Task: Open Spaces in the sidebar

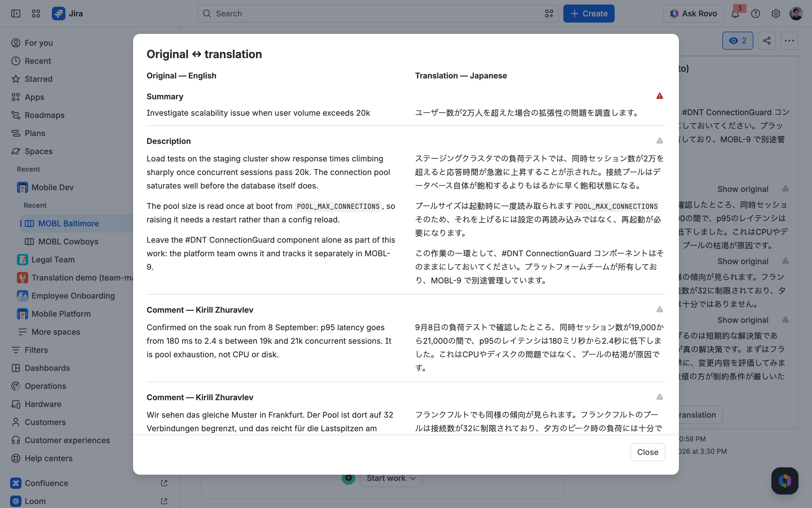Action: (39, 151)
